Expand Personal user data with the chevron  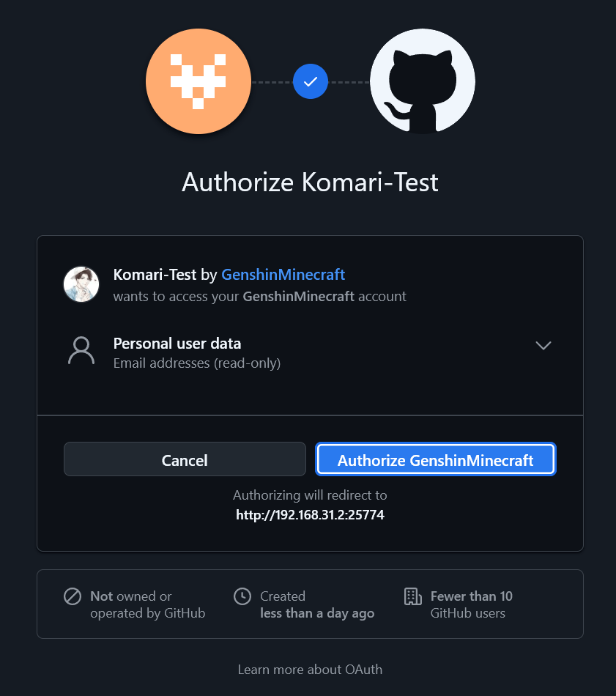click(543, 346)
